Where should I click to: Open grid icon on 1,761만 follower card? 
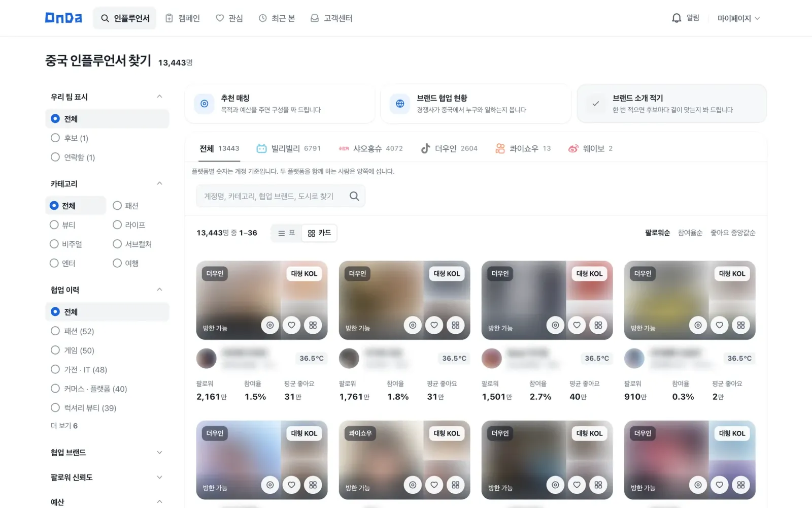tap(455, 325)
